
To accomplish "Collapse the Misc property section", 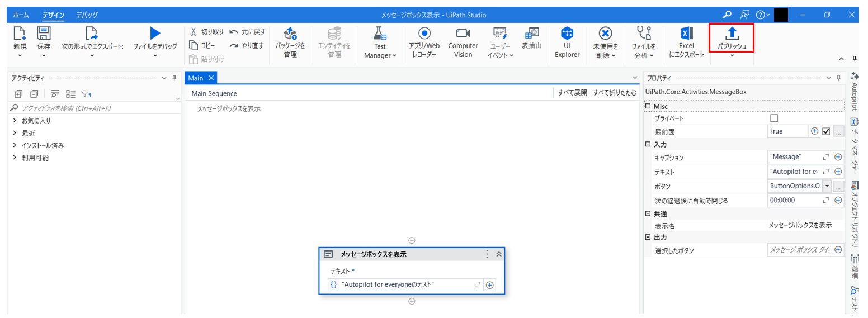I will 648,106.
